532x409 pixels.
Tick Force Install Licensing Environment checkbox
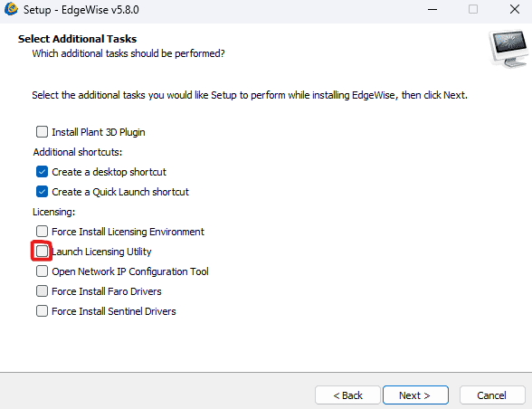tap(42, 232)
